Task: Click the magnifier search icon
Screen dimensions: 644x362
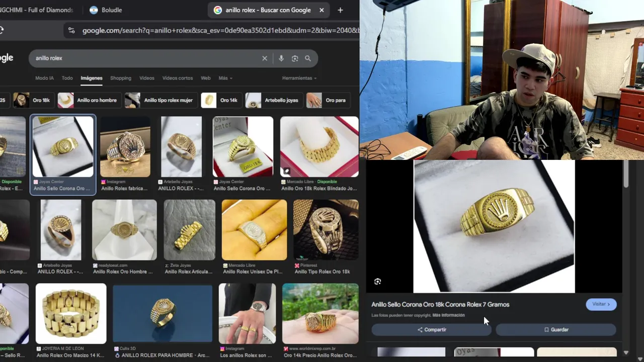Action: click(308, 58)
